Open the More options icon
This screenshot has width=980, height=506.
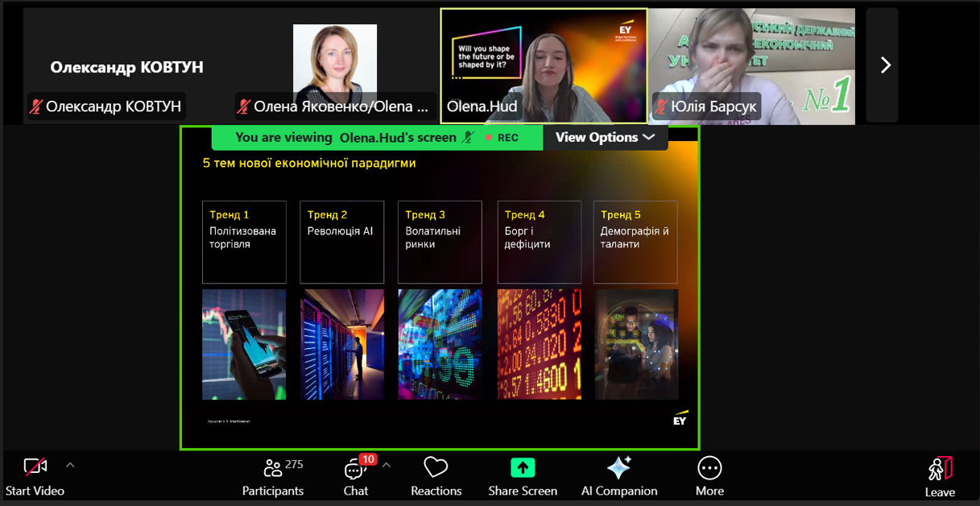709,468
